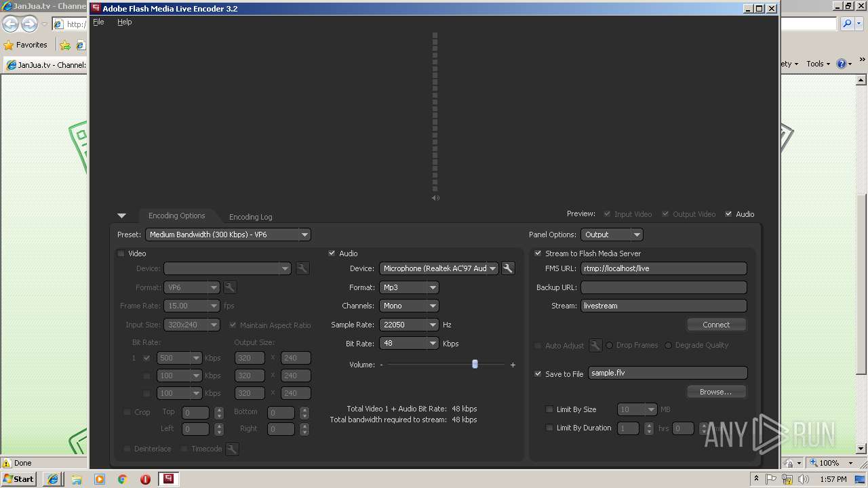Click network icon in system tray
The width and height of the screenshot is (868, 488).
(x=787, y=479)
